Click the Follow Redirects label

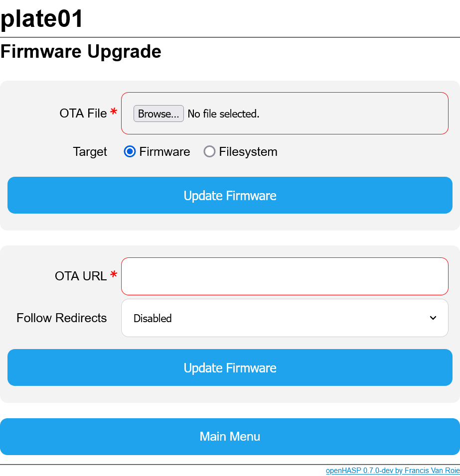[x=62, y=318]
